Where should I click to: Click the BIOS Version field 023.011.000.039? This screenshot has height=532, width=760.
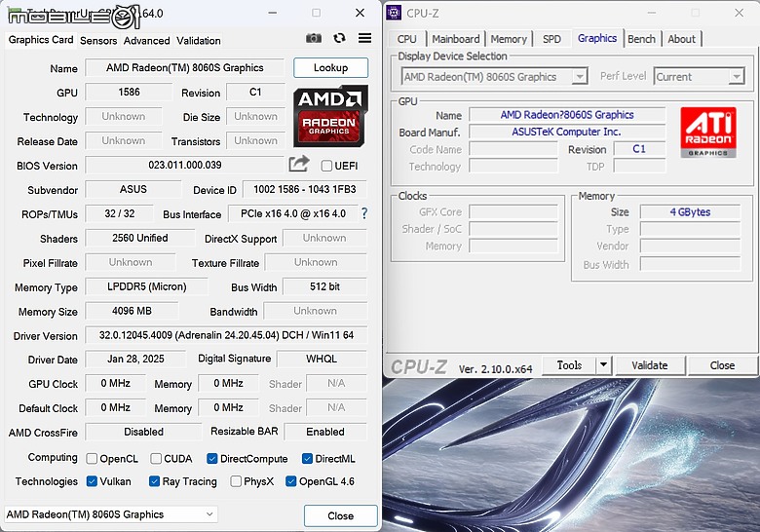tap(185, 165)
